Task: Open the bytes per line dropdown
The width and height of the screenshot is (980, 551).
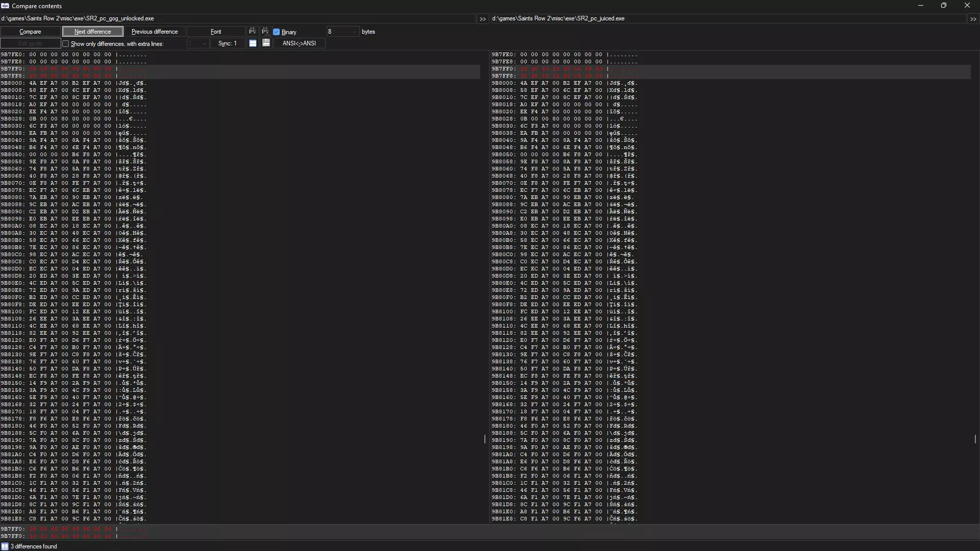Action: click(343, 32)
